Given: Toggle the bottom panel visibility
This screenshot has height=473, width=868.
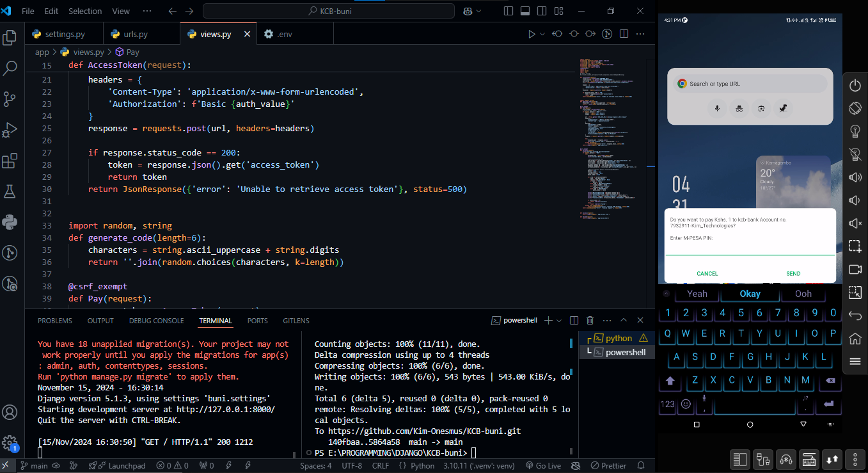Looking at the screenshot, I should (525, 12).
